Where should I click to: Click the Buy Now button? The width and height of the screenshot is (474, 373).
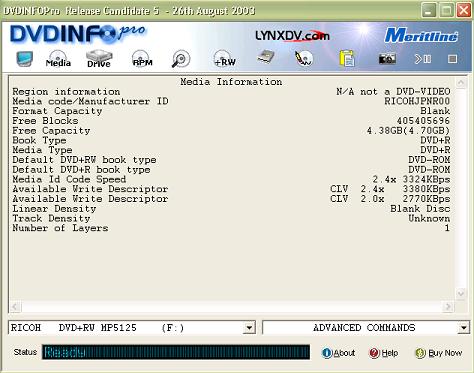tap(438, 353)
